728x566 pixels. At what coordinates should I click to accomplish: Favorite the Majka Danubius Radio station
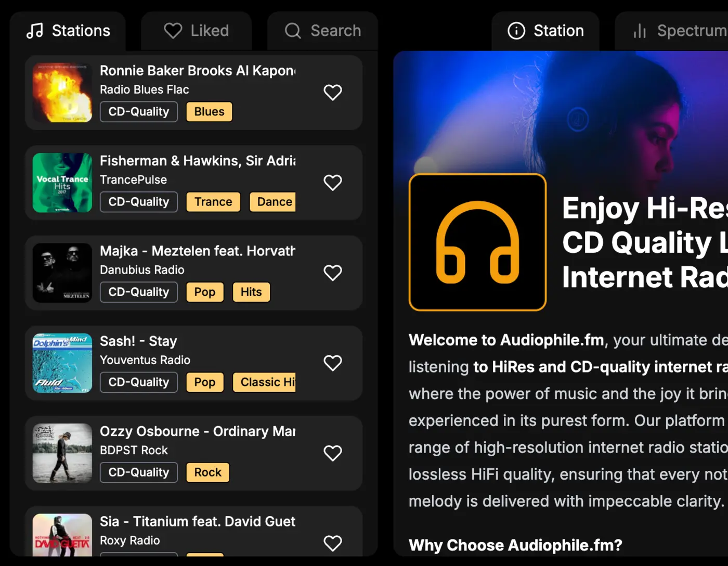pyautogui.click(x=333, y=273)
